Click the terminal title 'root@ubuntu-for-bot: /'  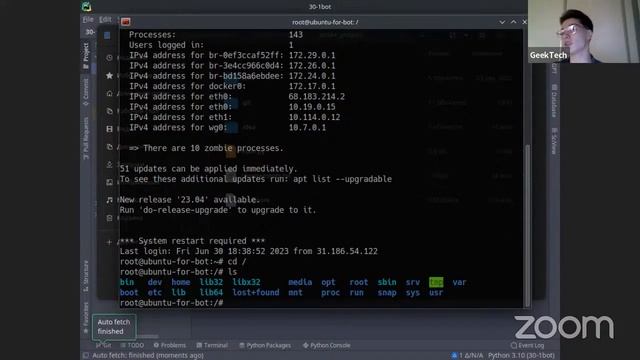[325, 22]
